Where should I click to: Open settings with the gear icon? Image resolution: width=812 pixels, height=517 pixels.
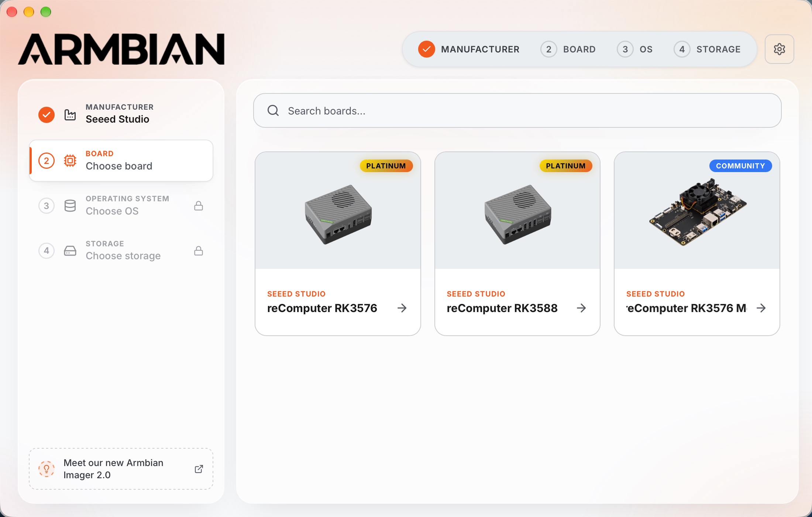point(779,49)
